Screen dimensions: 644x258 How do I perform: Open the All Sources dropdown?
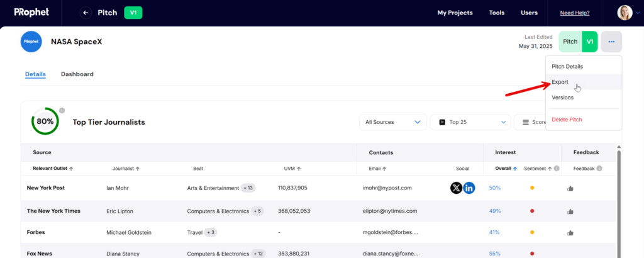[393, 122]
